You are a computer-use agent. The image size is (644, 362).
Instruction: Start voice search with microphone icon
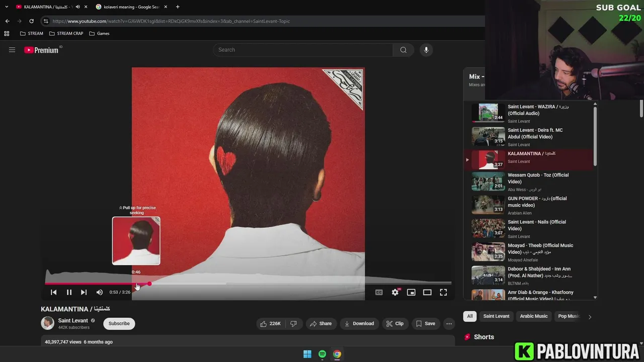click(x=426, y=50)
